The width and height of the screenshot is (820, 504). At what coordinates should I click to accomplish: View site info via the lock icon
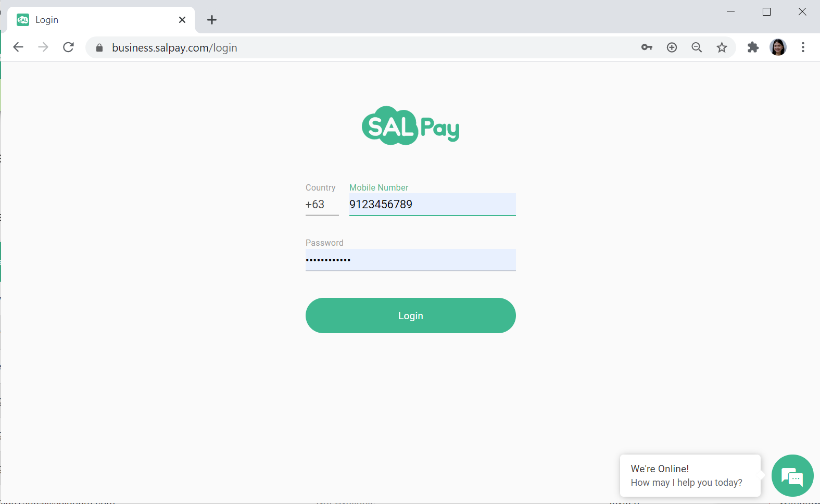[99, 48]
